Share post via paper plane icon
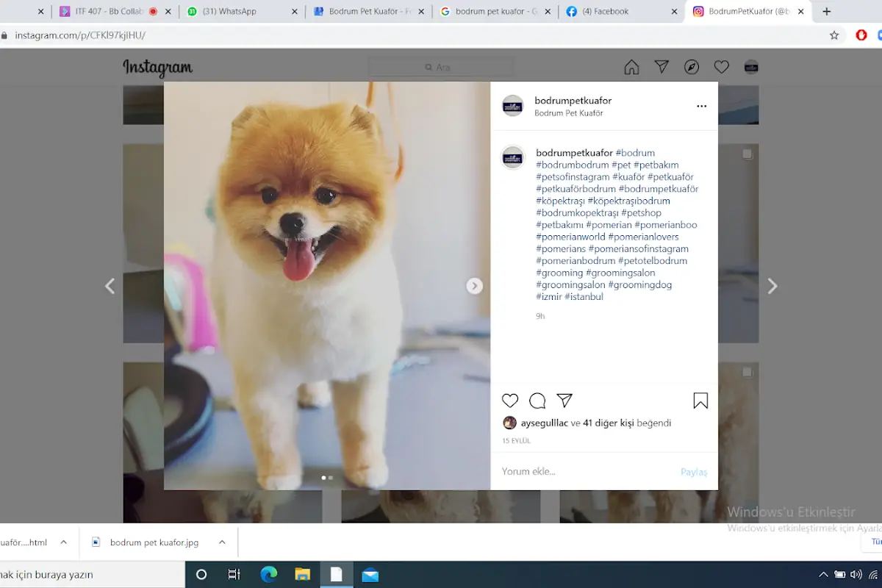The height and width of the screenshot is (588, 882). coord(564,401)
